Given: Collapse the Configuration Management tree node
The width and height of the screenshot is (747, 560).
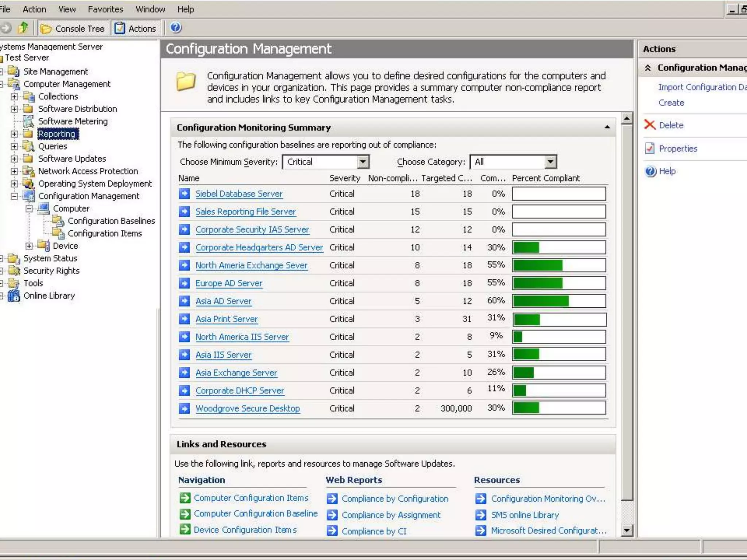Looking at the screenshot, I should [14, 196].
